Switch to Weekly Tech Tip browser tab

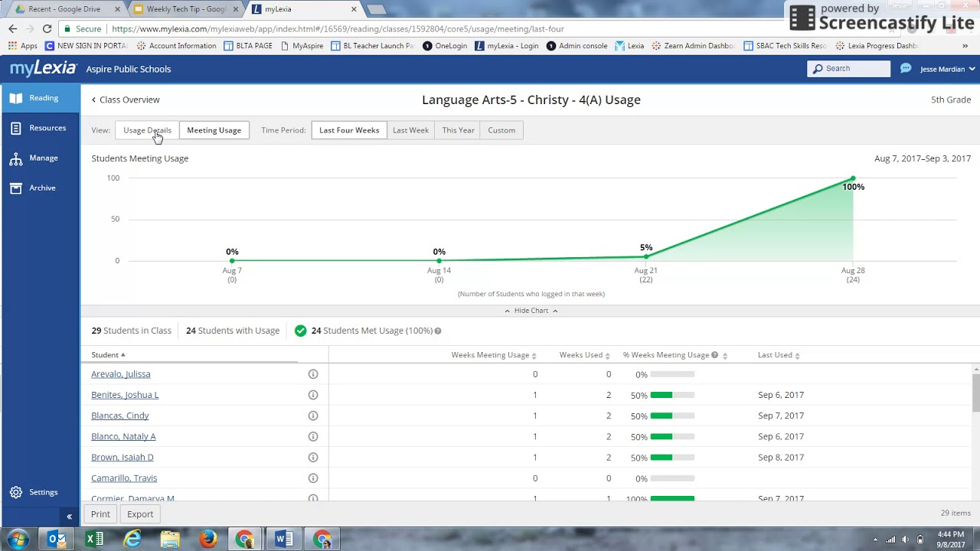(186, 9)
